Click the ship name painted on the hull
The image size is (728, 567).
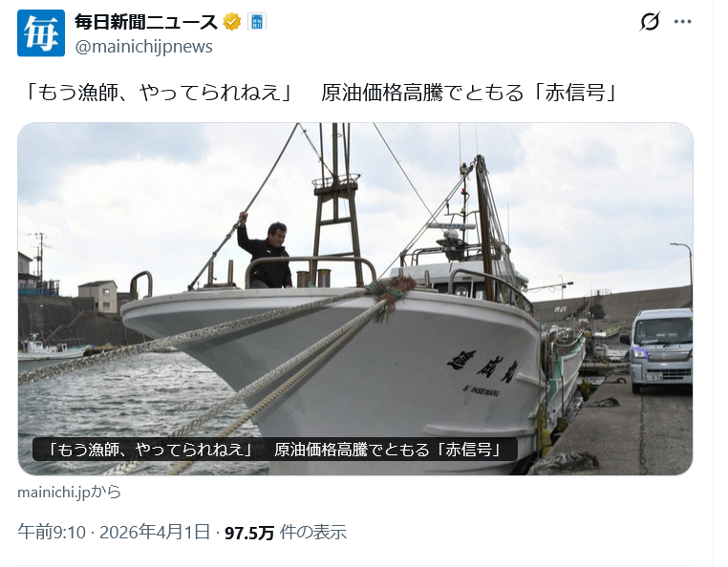pyautogui.click(x=482, y=367)
